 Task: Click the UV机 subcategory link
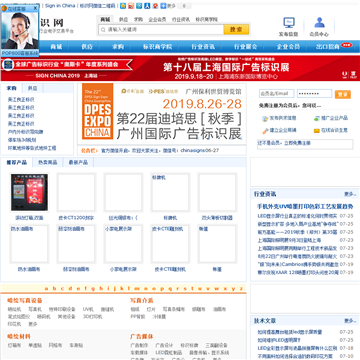pos(88,309)
